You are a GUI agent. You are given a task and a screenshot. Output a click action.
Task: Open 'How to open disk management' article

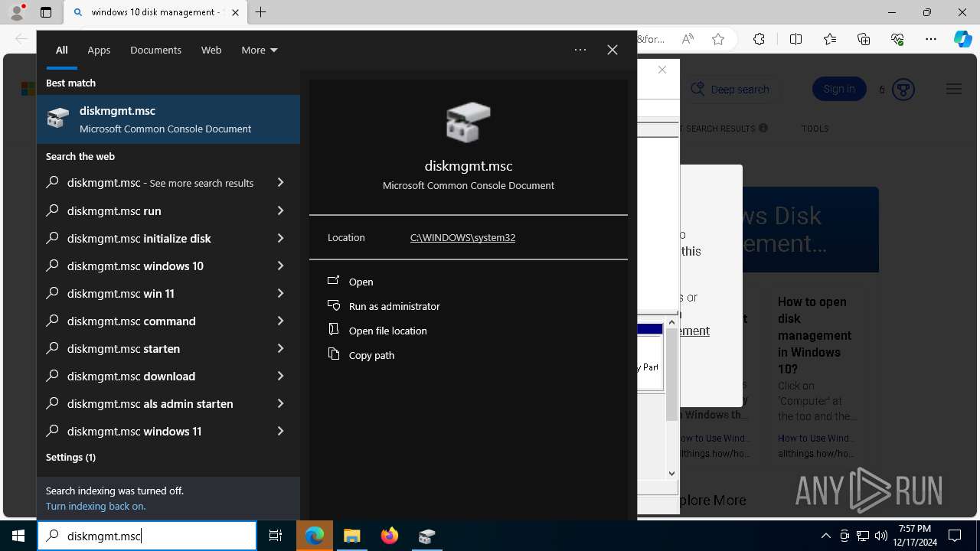coord(814,335)
